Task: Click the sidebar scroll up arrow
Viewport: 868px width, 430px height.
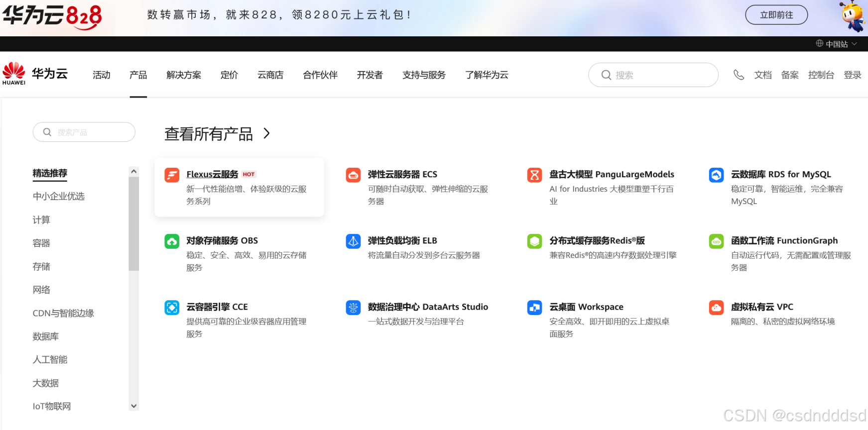Action: coord(133,172)
